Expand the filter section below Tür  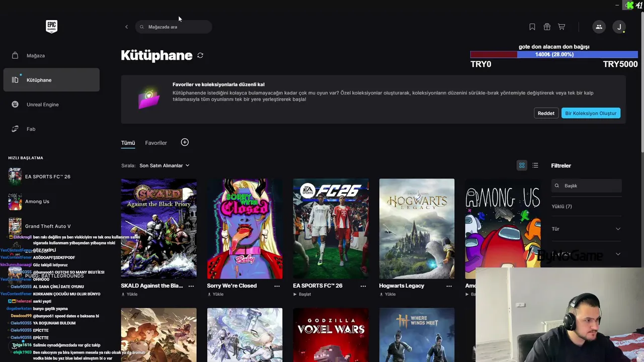tap(586, 254)
